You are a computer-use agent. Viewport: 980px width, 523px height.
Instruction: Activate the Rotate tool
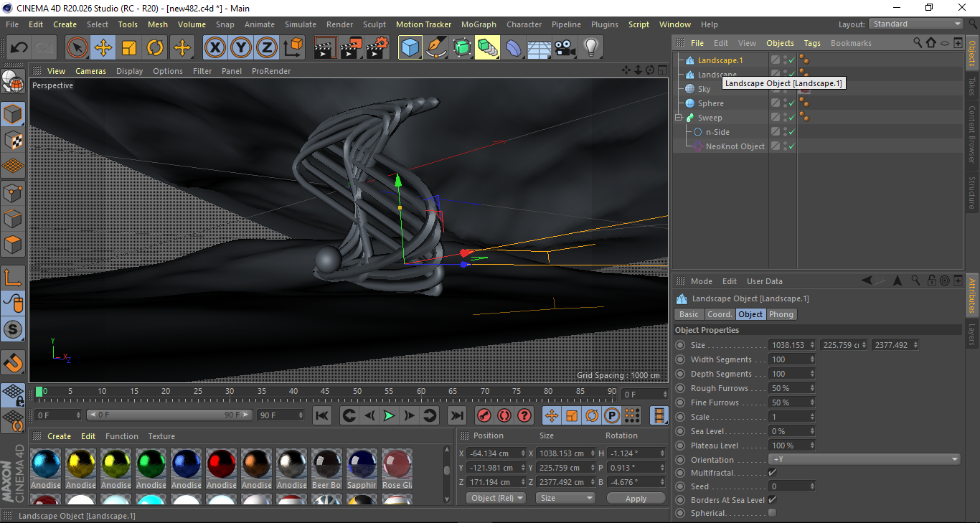coord(155,48)
